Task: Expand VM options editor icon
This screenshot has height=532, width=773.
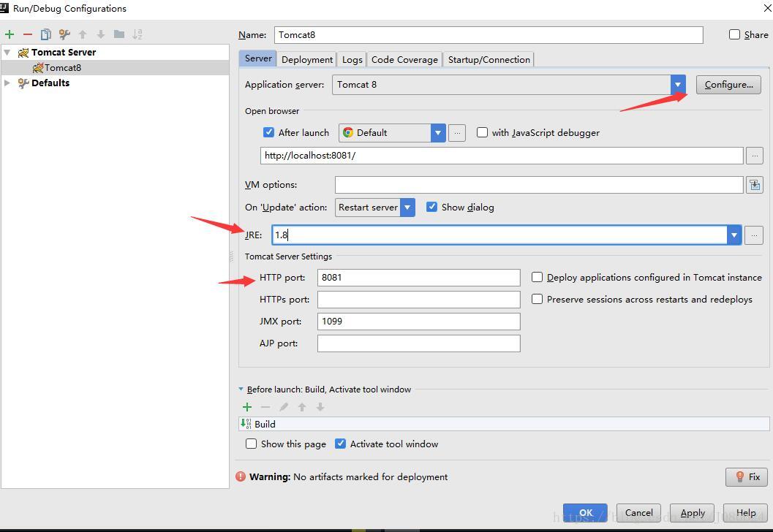Action: [754, 185]
